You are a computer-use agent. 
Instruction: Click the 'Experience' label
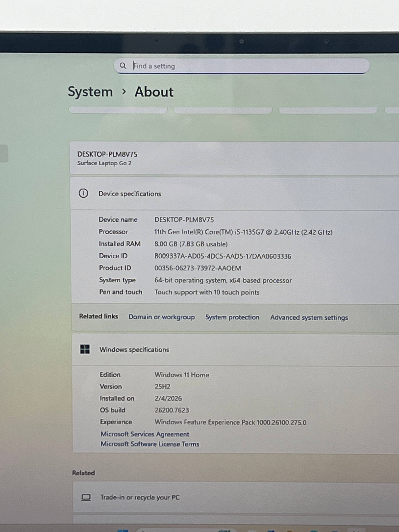(x=116, y=422)
